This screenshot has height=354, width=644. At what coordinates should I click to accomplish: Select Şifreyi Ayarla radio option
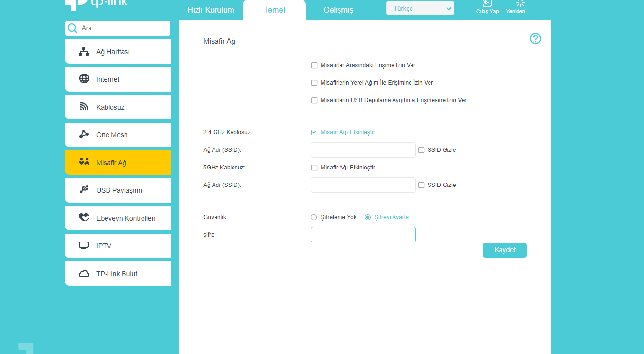pos(368,217)
